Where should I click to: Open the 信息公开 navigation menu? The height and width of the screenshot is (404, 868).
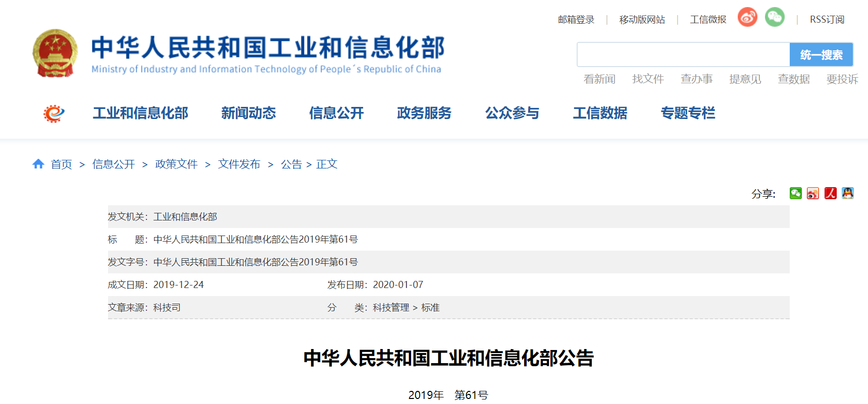336,113
